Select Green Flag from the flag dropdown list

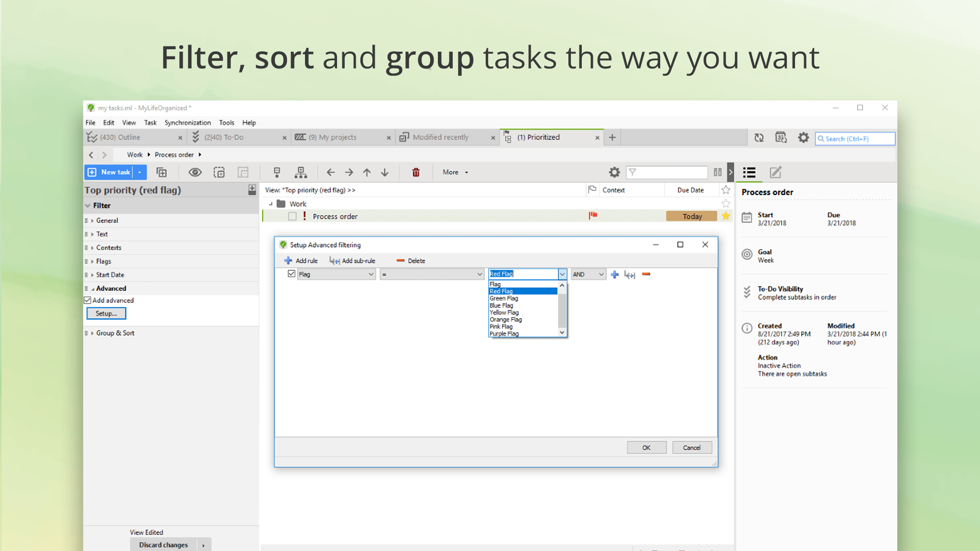click(503, 298)
